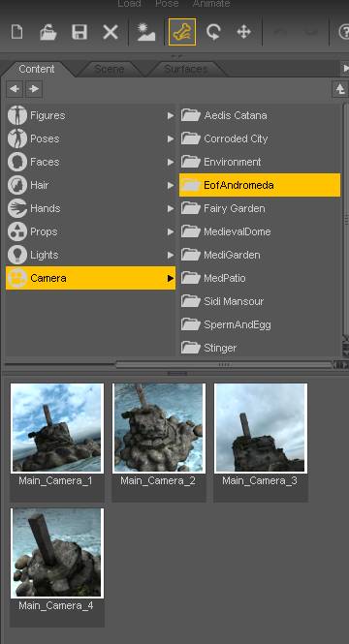
Task: Click the Hair category icon
Action: coord(17,185)
